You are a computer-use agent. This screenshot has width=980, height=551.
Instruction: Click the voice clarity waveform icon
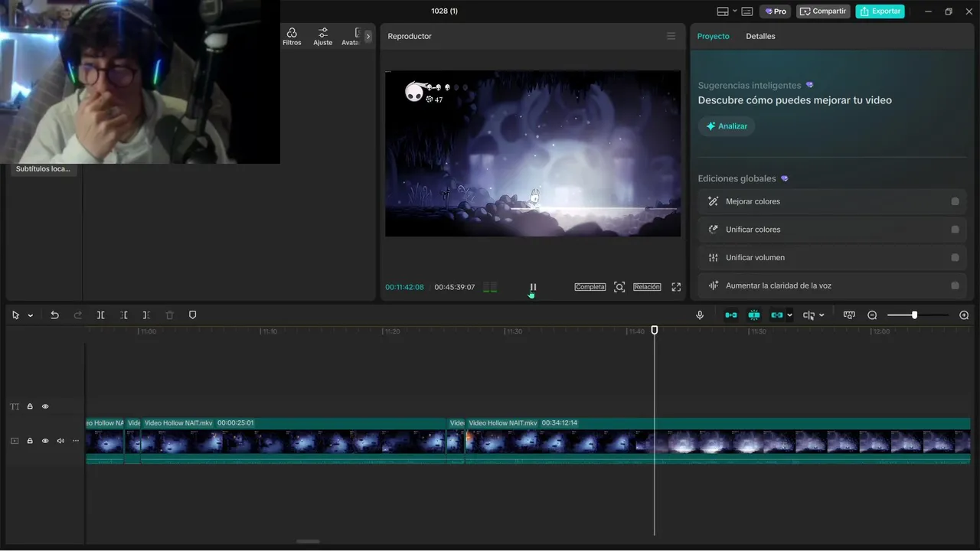point(713,285)
